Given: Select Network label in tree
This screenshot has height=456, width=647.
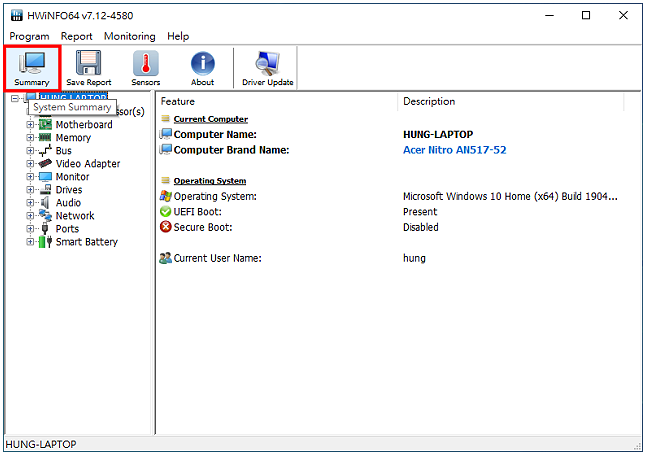Looking at the screenshot, I should [75, 216].
